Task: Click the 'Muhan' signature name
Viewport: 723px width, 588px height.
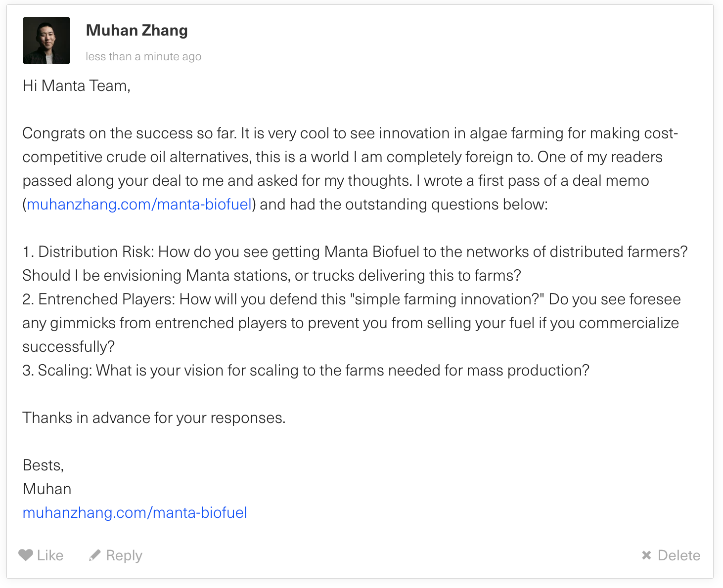Action: point(47,489)
